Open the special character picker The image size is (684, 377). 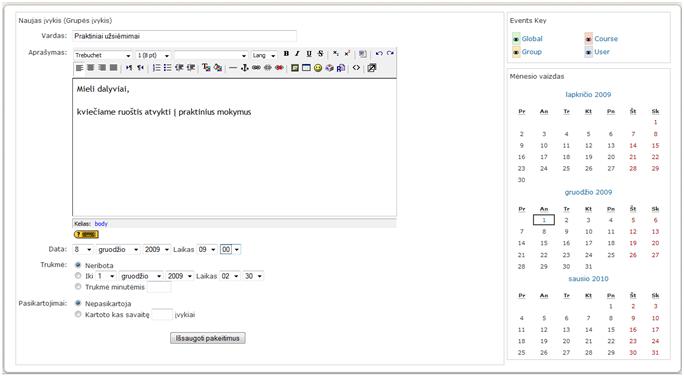point(329,68)
